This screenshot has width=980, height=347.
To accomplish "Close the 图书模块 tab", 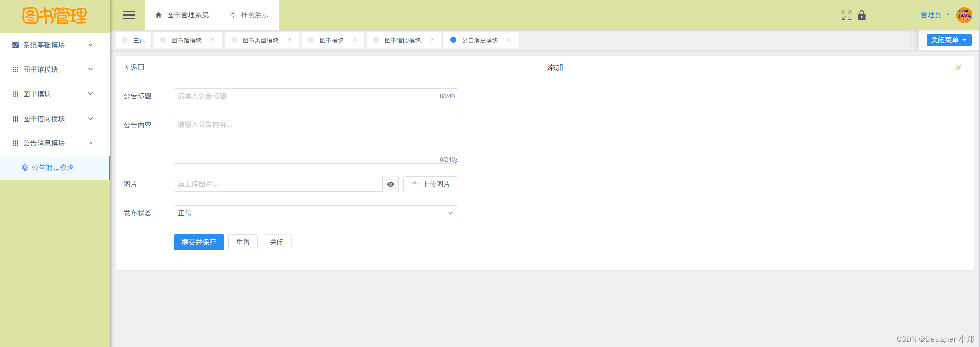I will tap(355, 40).
